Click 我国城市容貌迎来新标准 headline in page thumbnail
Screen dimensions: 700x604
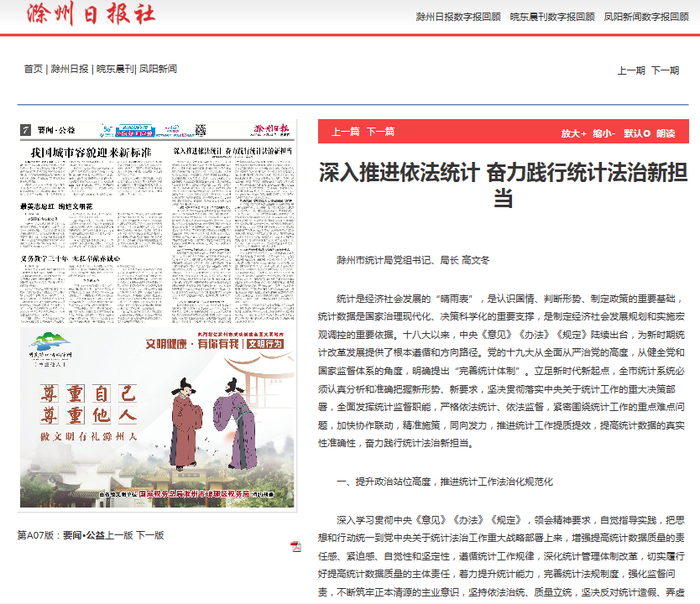coord(91,153)
